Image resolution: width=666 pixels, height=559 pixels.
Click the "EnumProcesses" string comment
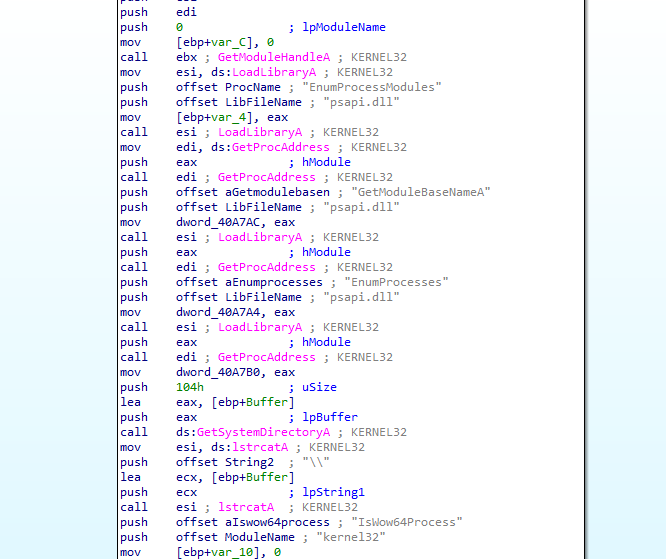click(x=396, y=282)
